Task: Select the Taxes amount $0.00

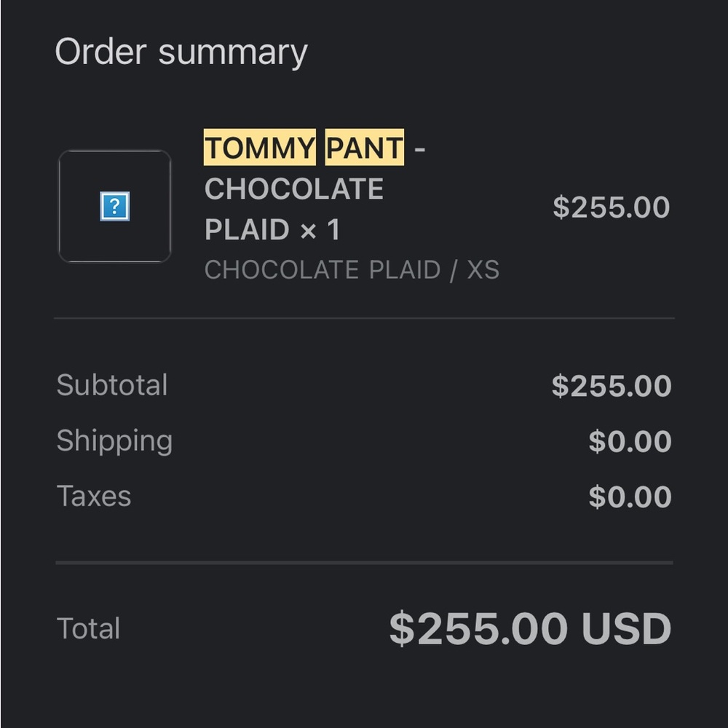Action: coord(630,497)
